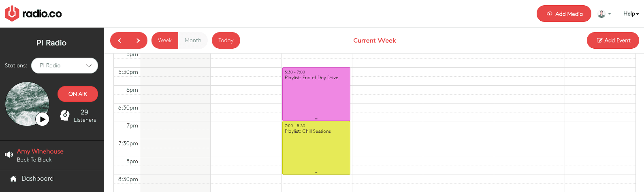The height and width of the screenshot is (192, 644).
Task: Open Dashboard in the sidebar
Action: [37, 179]
